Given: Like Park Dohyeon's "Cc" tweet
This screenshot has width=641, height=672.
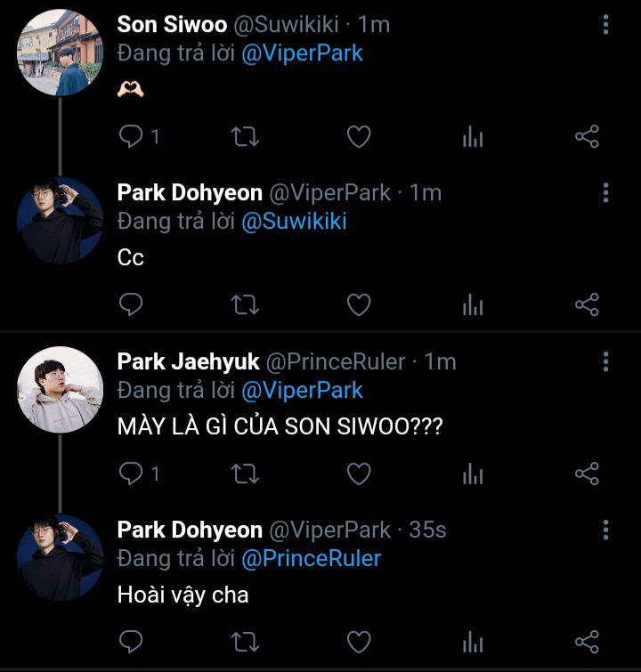Looking at the screenshot, I should click(358, 305).
